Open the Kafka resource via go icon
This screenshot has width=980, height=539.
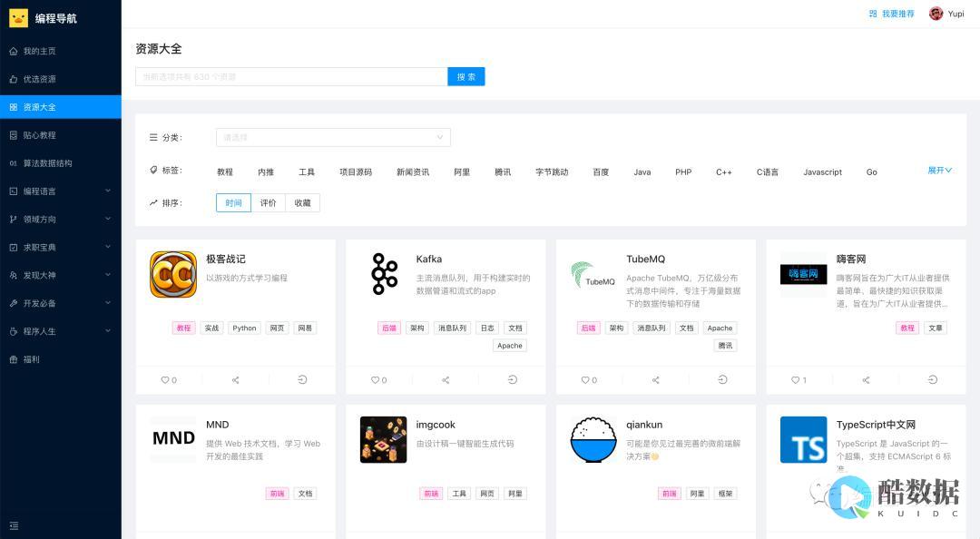coord(513,379)
